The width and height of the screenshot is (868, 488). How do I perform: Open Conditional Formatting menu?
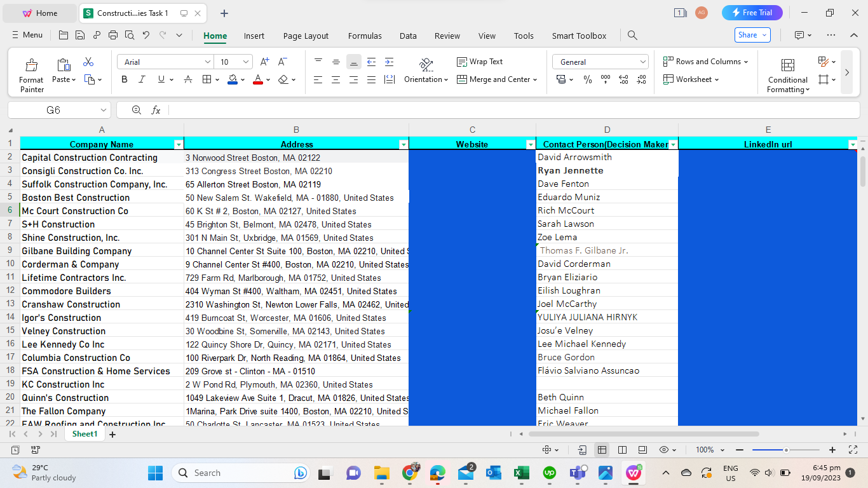pyautogui.click(x=788, y=75)
